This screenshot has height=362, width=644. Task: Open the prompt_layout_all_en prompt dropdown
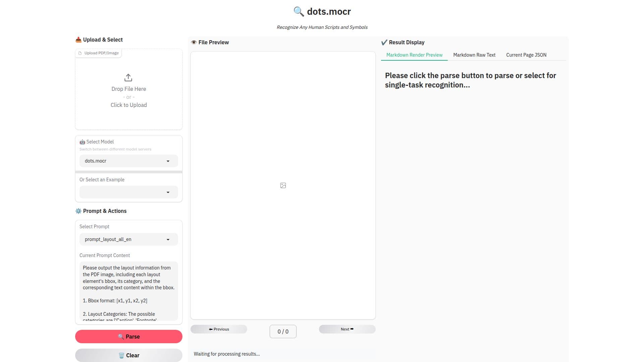point(129,239)
